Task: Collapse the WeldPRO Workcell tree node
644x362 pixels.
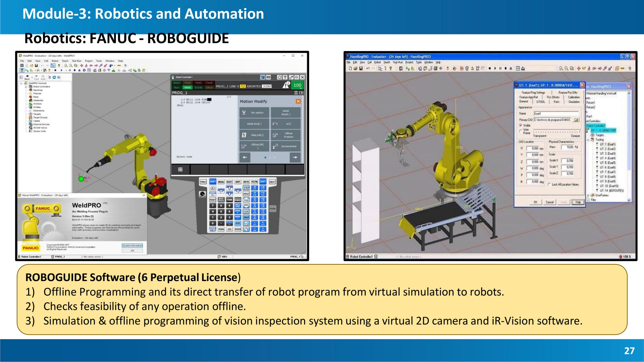Action: tap(21, 83)
